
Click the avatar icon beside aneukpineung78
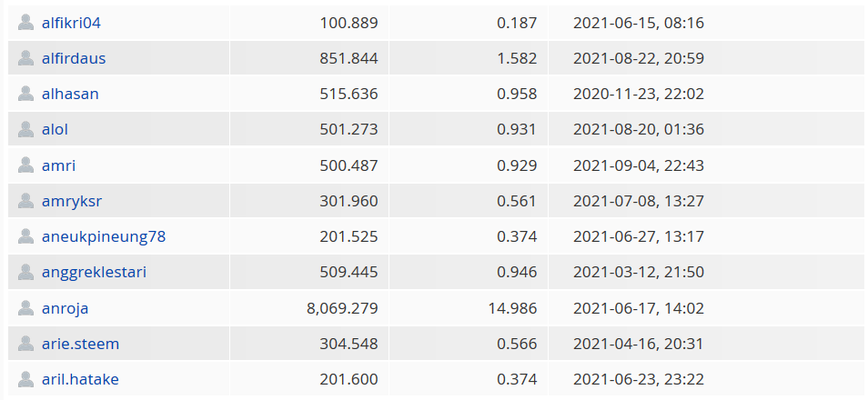[25, 236]
